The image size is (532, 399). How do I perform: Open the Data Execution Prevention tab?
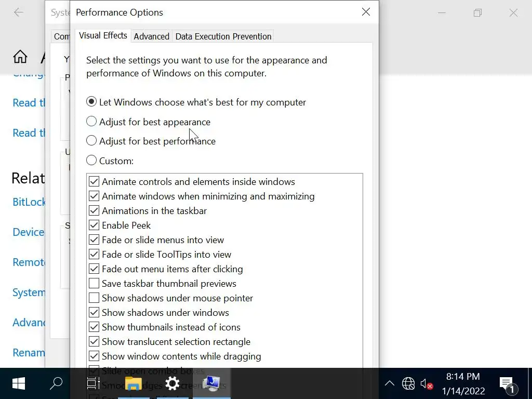223,36
